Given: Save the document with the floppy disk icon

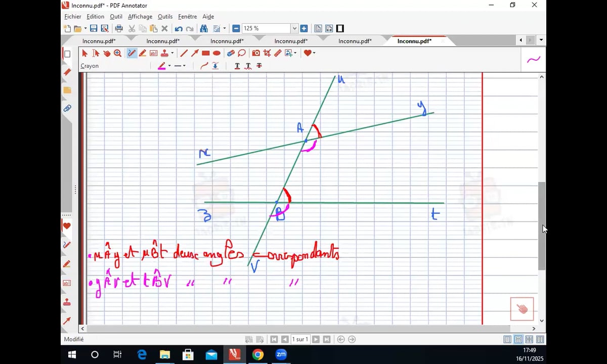Looking at the screenshot, I should (94, 29).
